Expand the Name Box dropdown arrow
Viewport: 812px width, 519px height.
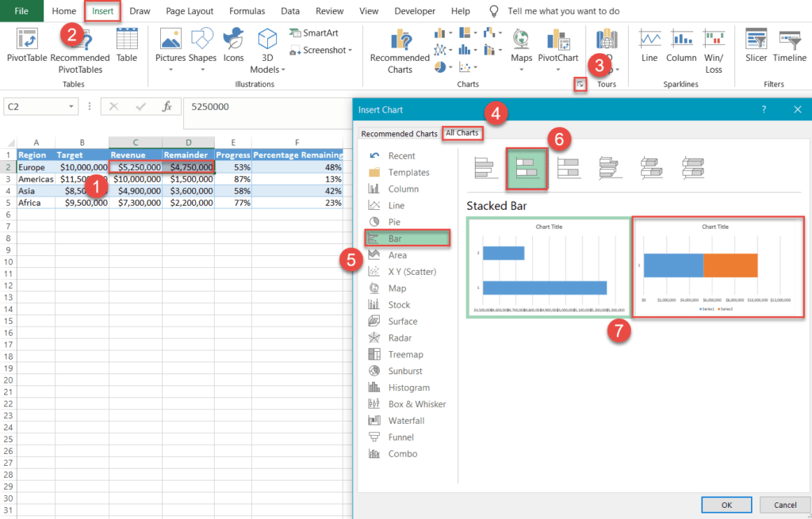(x=71, y=107)
